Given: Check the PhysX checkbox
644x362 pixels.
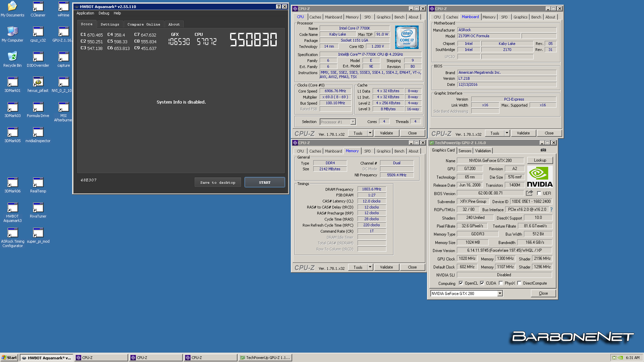Looking at the screenshot, I should (501, 283).
